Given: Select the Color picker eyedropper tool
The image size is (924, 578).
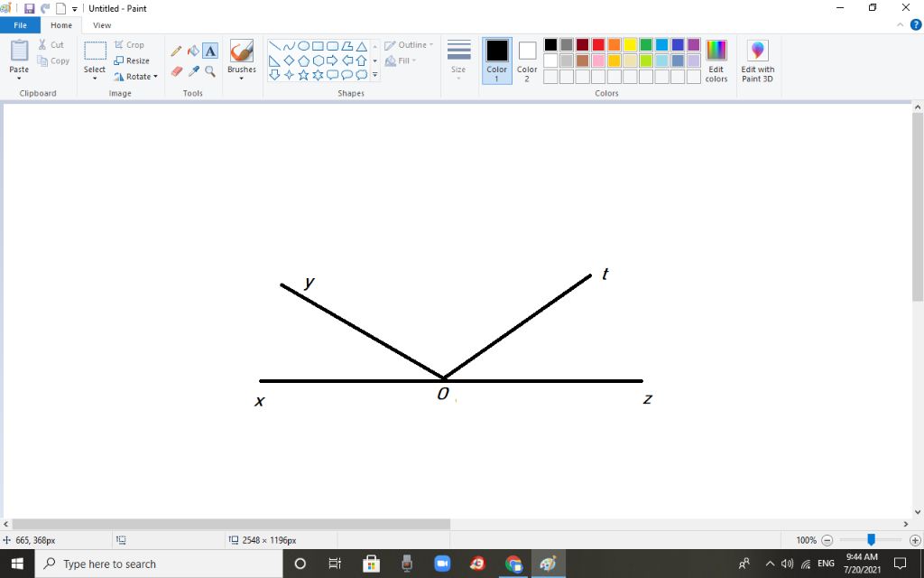Looking at the screenshot, I should coord(193,71).
